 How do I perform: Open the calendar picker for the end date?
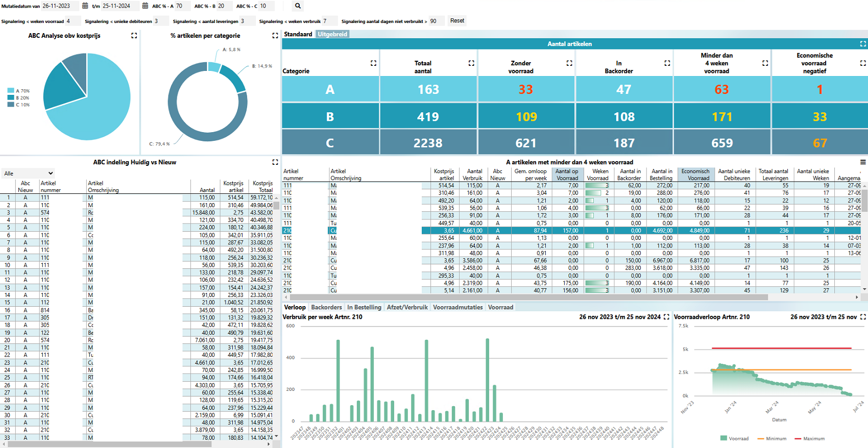pos(145,6)
